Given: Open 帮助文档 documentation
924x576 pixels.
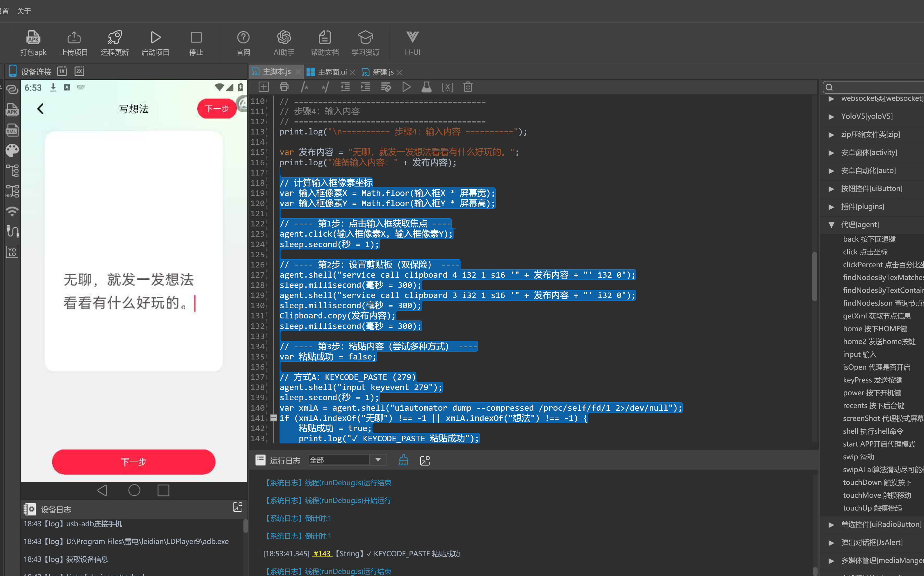Looking at the screenshot, I should click(325, 38).
